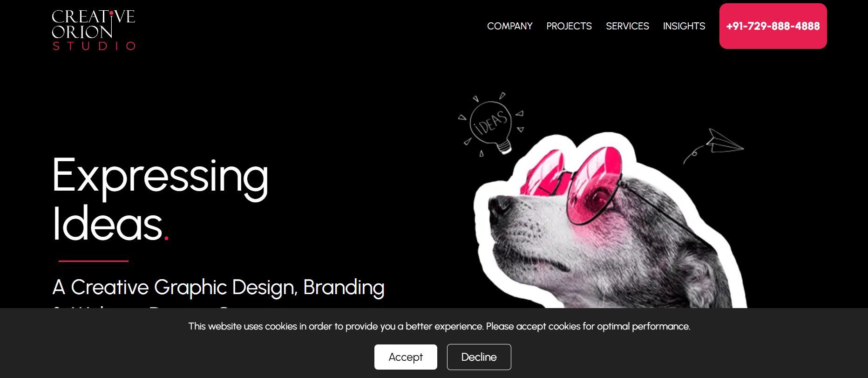Click the IDEAS lightbulb doodle

point(491,124)
